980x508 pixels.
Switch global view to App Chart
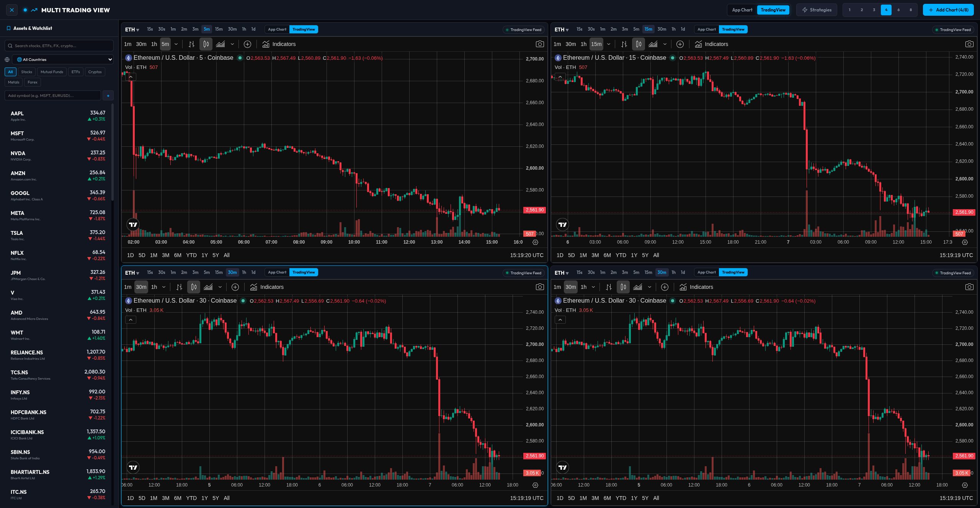tap(742, 10)
